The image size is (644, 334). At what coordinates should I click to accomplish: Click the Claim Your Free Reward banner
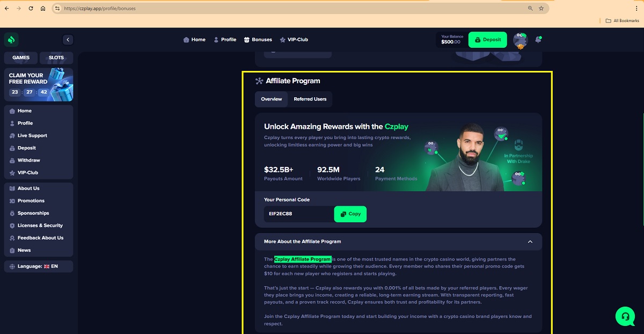(39, 85)
